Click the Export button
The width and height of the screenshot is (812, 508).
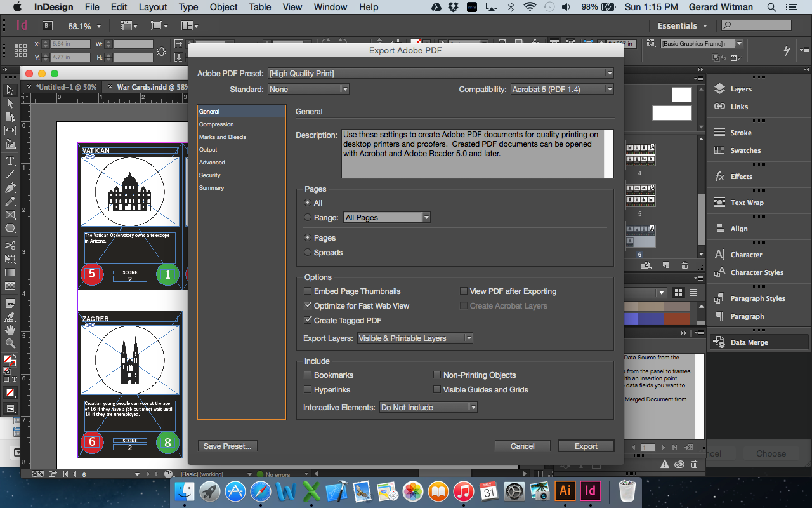pyautogui.click(x=586, y=445)
